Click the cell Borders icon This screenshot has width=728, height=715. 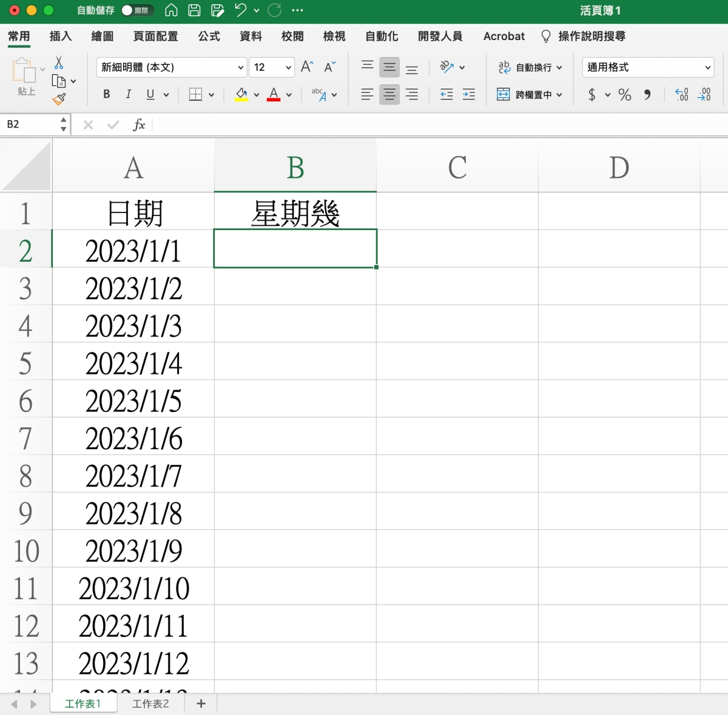[195, 94]
